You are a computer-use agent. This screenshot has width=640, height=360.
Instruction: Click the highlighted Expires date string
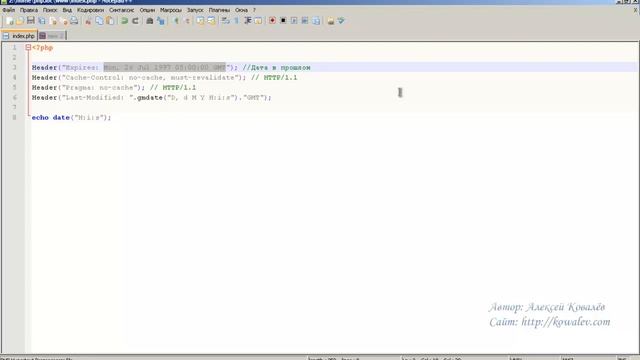click(x=164, y=67)
